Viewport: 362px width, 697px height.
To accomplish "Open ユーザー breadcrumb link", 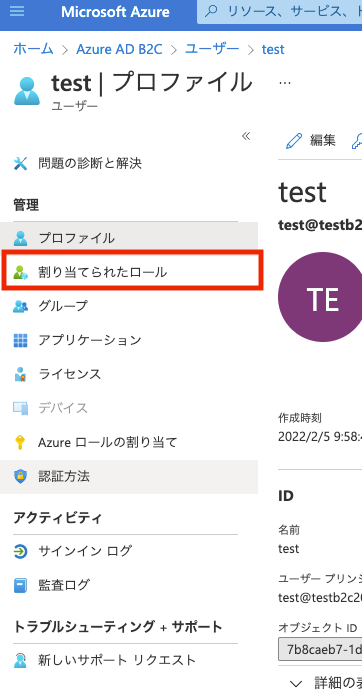I will (x=212, y=49).
